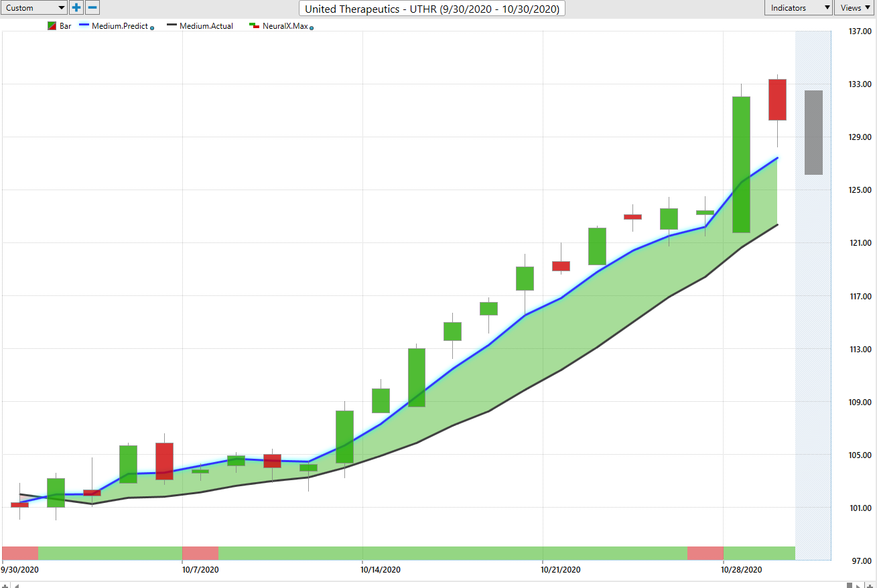Click the dot beside Medium.Predict

point(152,27)
